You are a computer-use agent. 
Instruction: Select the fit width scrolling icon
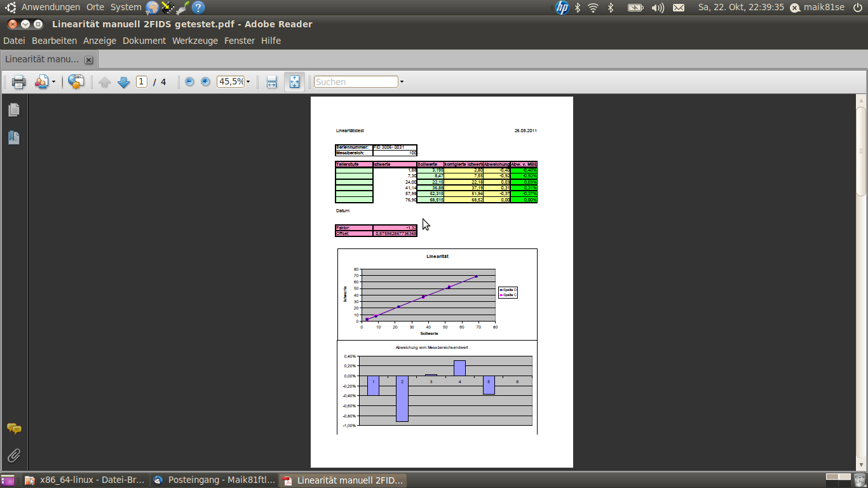click(x=272, y=82)
